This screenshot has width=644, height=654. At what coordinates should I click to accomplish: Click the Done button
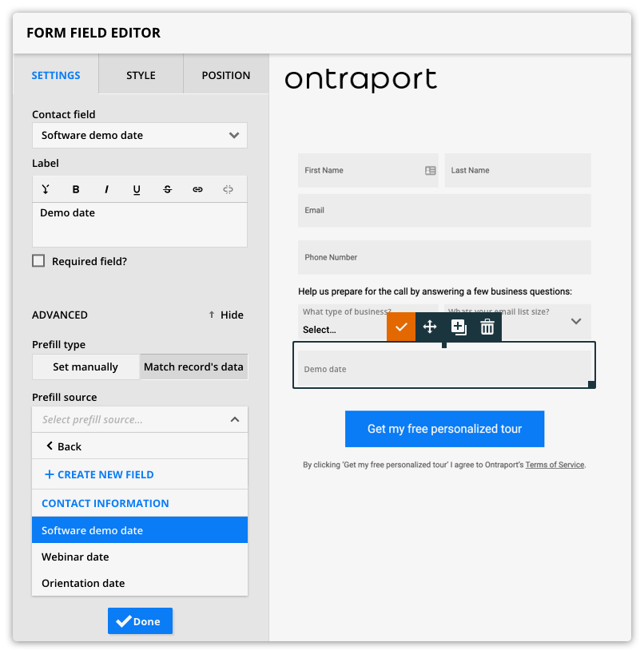pos(140,621)
